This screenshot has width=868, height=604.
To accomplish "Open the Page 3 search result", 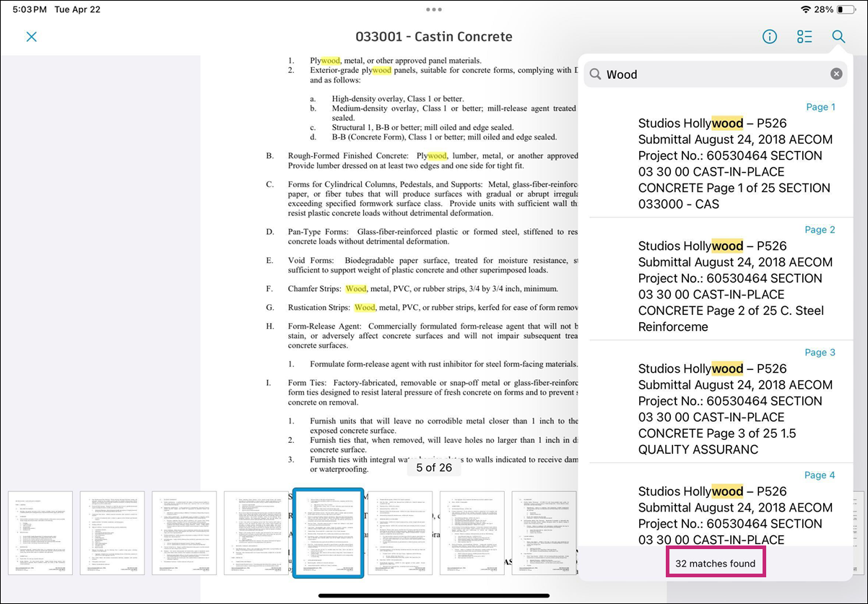I will pyautogui.click(x=721, y=402).
